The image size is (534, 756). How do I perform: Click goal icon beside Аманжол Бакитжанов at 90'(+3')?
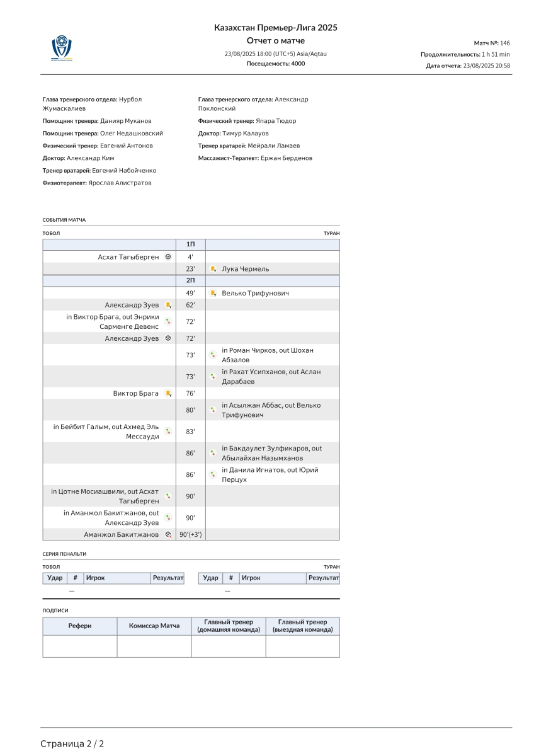coord(168,535)
